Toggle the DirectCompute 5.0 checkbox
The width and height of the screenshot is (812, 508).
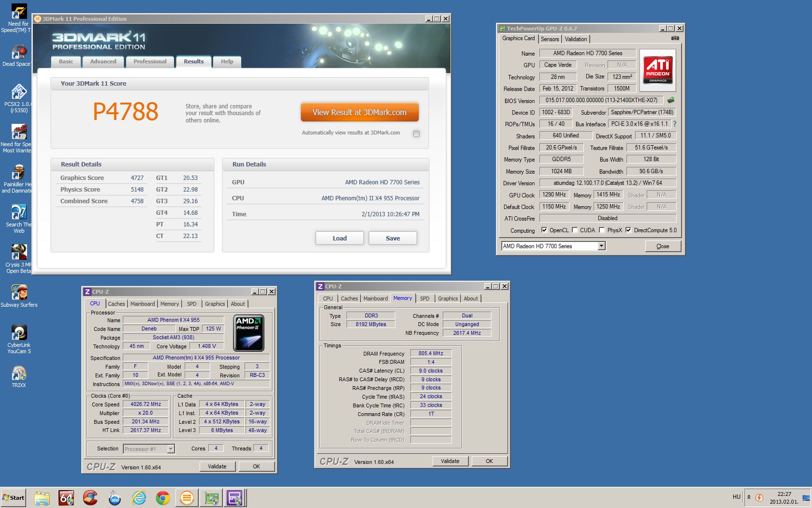pyautogui.click(x=628, y=230)
